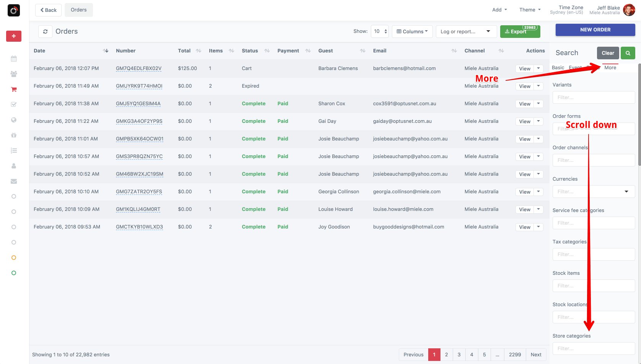Sort the table by Date column
Image resolution: width=641 pixels, height=364 pixels.
coord(106,51)
